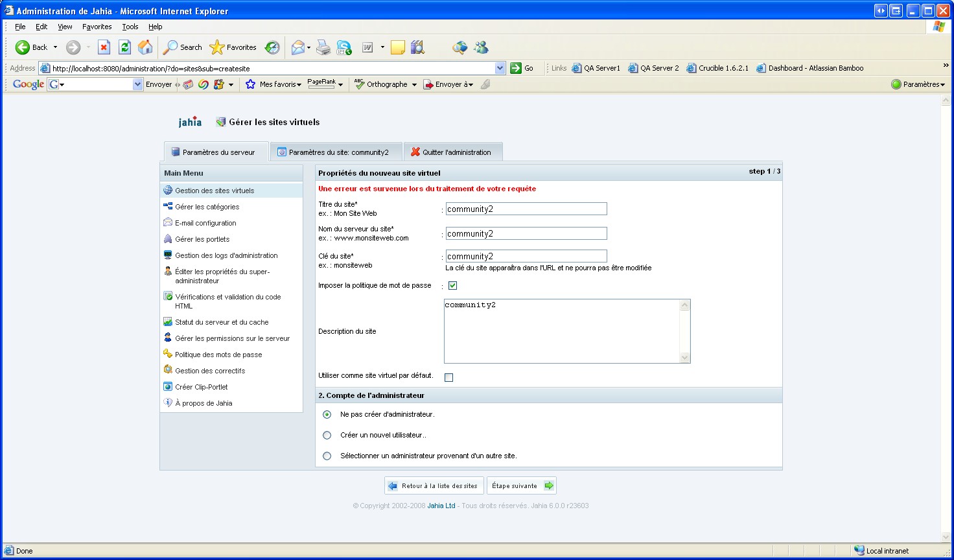This screenshot has height=560, width=954.
Task: Open the PageRank dropdown
Action: (x=341, y=84)
